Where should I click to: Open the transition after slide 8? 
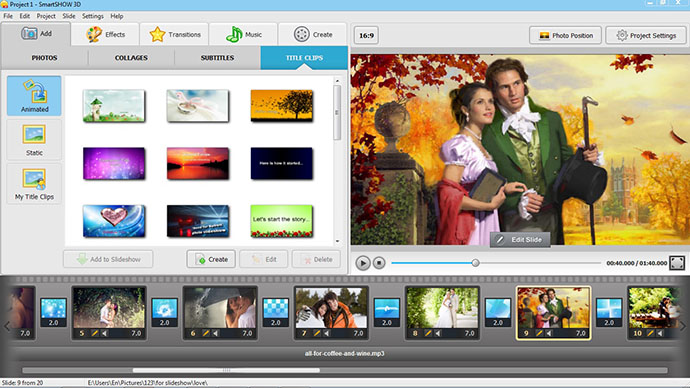click(498, 312)
